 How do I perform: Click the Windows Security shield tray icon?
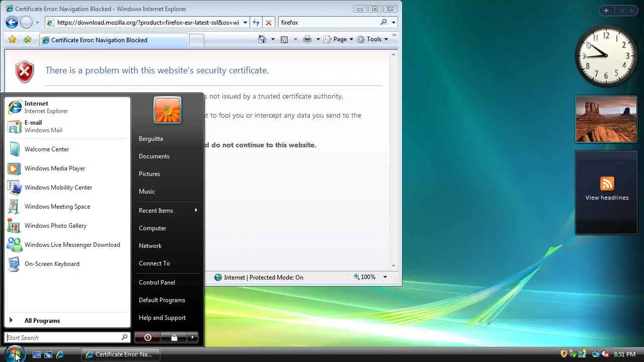tap(564, 354)
